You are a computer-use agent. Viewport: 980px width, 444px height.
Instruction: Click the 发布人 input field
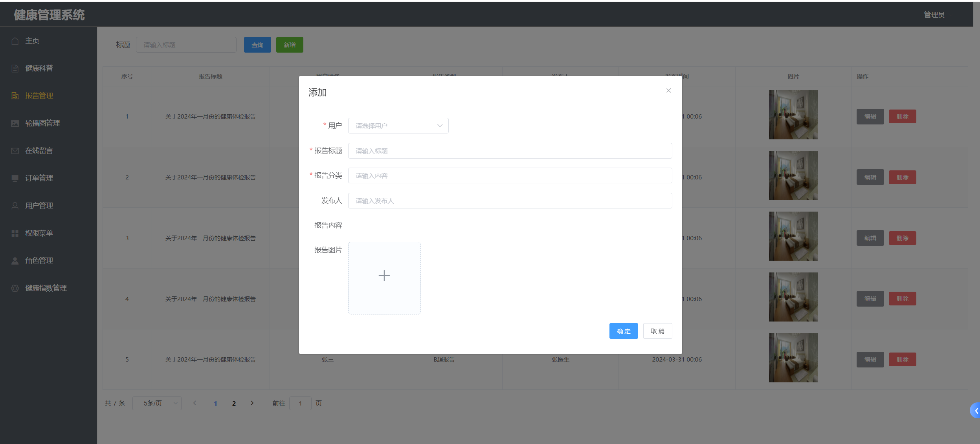point(510,201)
